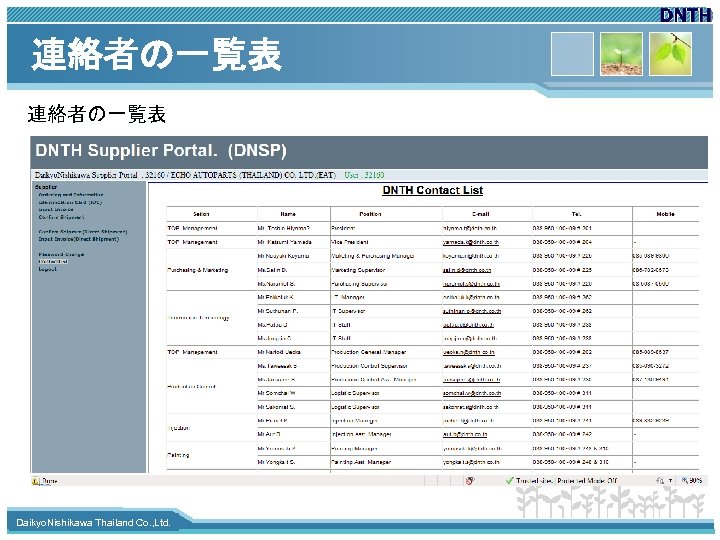This screenshot has width=720, height=540.
Task: Click the pop-up blocker icon in status bar
Action: pyautogui.click(x=470, y=481)
